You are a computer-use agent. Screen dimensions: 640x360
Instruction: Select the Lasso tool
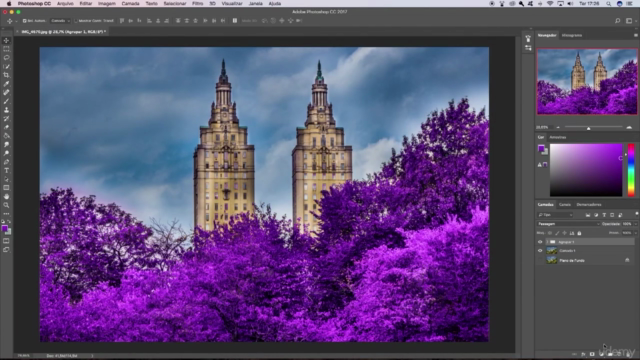click(x=6, y=58)
